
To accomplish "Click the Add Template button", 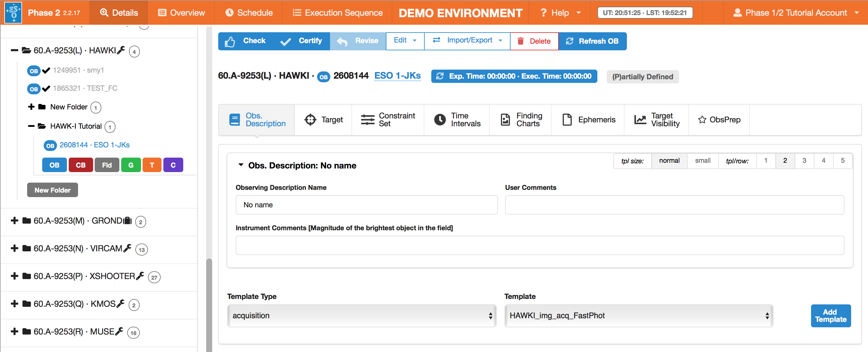I will 830,316.
